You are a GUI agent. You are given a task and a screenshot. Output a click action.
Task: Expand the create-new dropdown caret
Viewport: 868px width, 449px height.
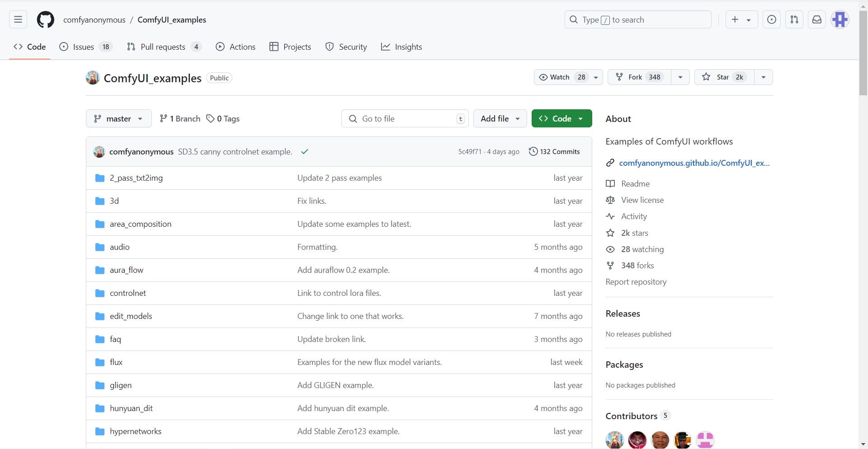click(749, 20)
